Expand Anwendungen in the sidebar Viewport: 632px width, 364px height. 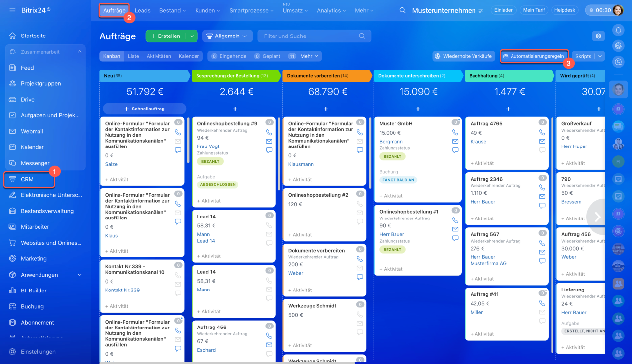79,275
